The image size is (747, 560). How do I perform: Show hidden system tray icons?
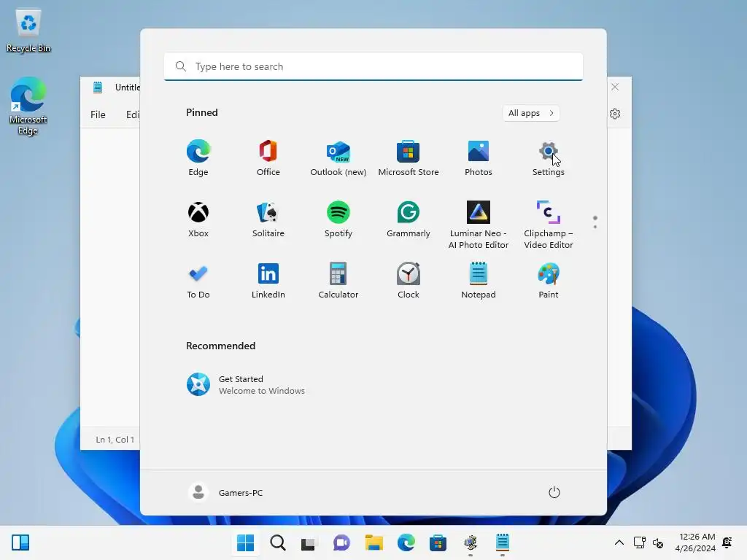tap(619, 542)
